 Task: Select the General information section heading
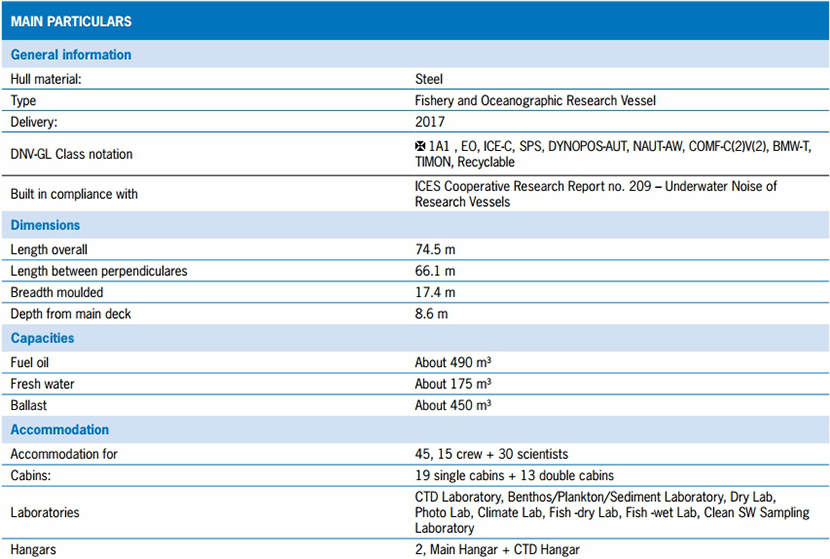[71, 55]
